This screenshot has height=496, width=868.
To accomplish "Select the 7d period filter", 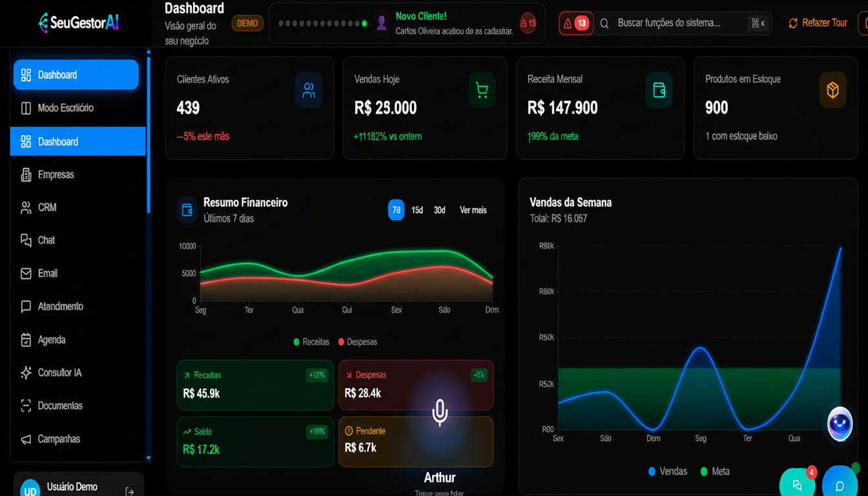I will click(x=396, y=210).
